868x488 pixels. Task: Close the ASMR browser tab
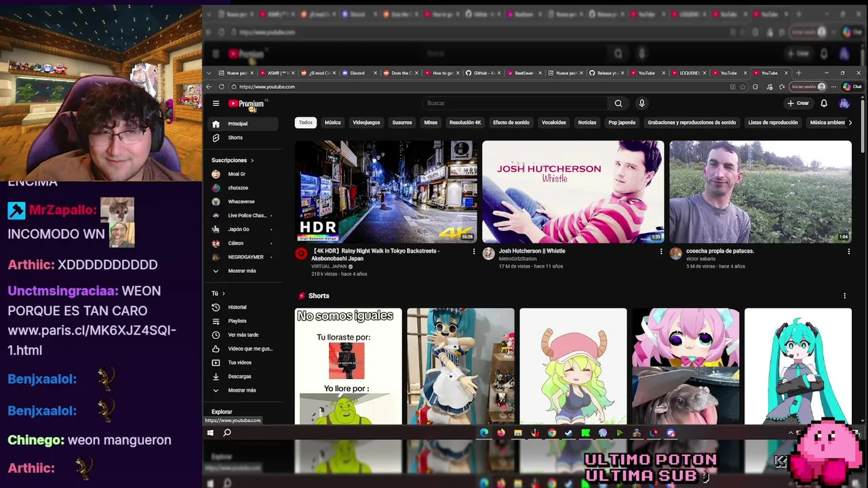pyautogui.click(x=292, y=73)
